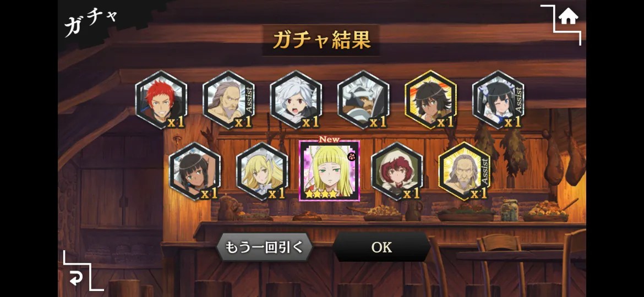Open the New three-star blonde character card
The image size is (644, 297).
[329, 170]
